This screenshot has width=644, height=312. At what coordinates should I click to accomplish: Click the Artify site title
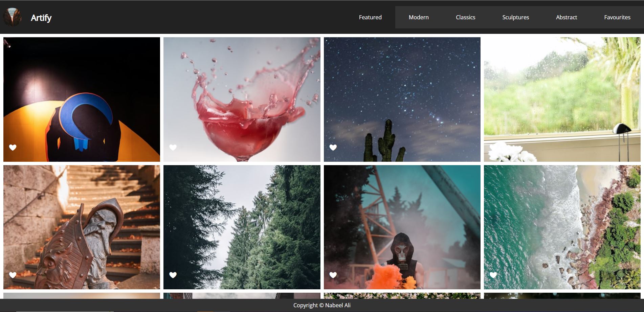coord(41,18)
